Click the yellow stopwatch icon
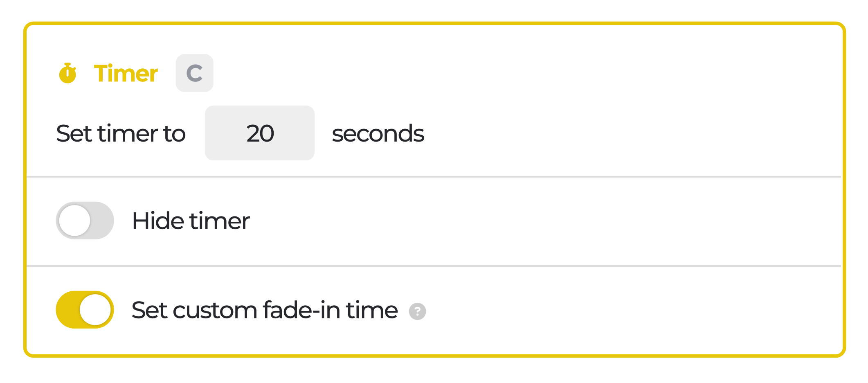Image resolution: width=868 pixels, height=383 pixels. point(67,73)
